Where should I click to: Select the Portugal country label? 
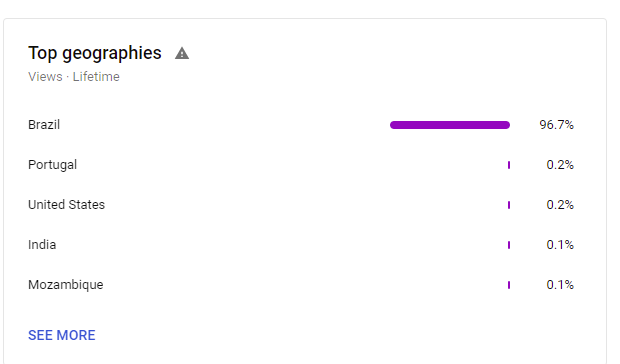(53, 165)
